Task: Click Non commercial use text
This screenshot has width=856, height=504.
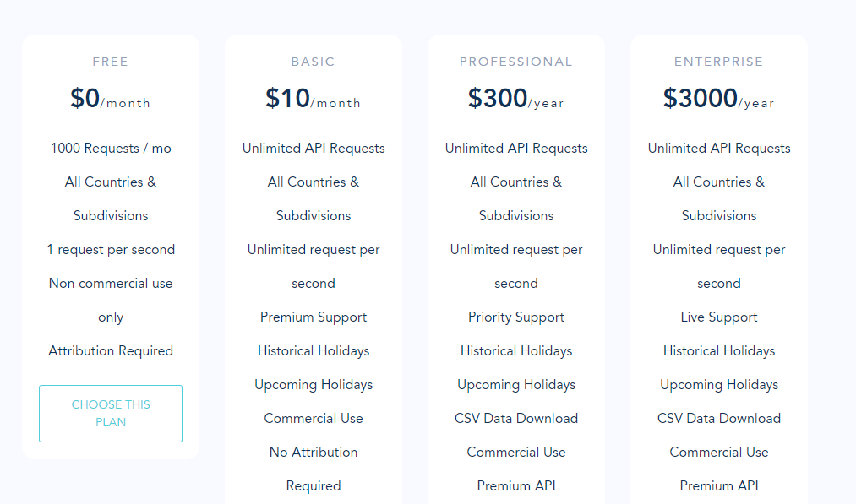Action: [x=111, y=284]
